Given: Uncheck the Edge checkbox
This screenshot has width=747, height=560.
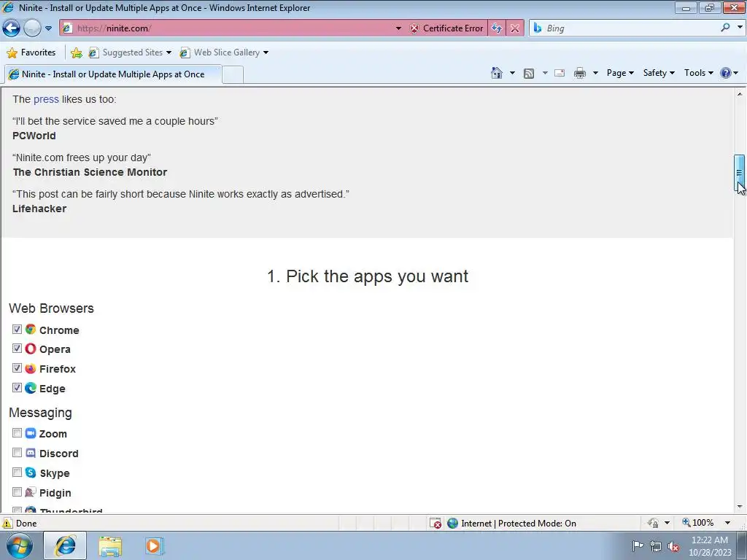Looking at the screenshot, I should tap(18, 388).
